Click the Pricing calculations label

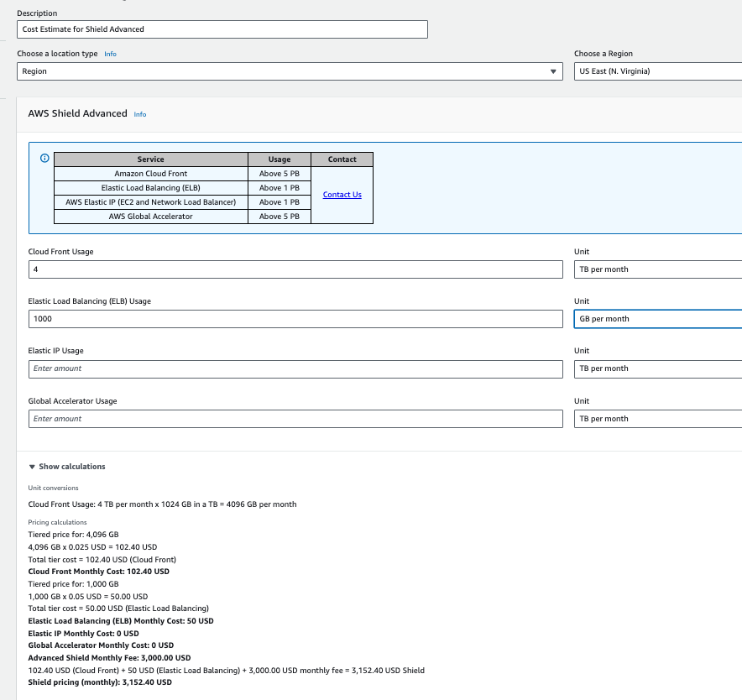(x=57, y=523)
